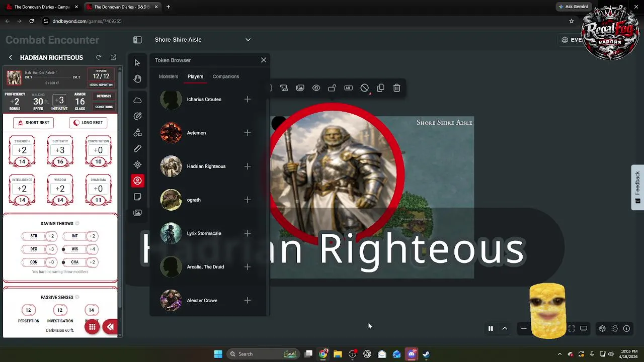This screenshot has width=644, height=362.
Task: Select the ruler measure tool
Action: pyautogui.click(x=137, y=148)
